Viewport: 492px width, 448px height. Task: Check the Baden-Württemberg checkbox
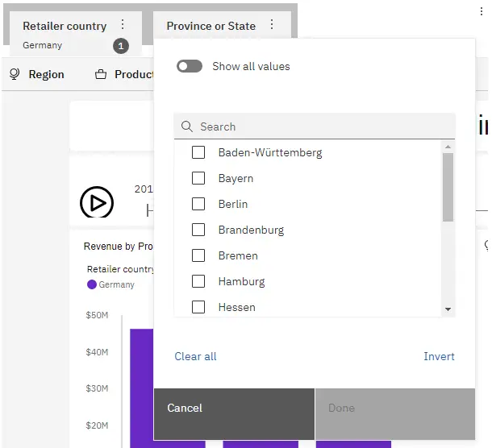[x=198, y=152]
